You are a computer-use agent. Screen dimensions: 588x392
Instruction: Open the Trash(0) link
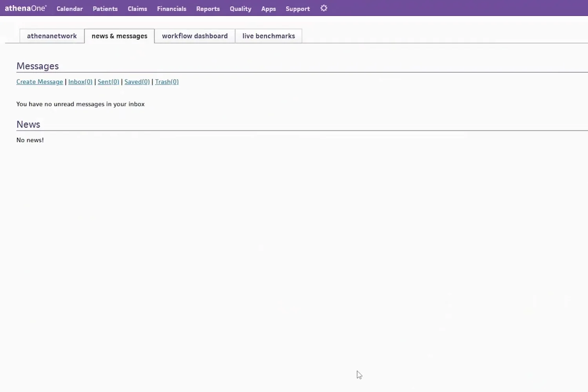167,82
